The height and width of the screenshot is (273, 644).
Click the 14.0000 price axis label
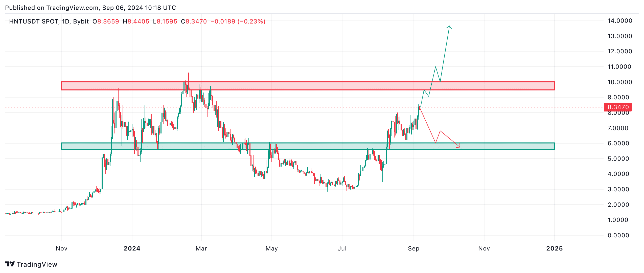pos(620,21)
